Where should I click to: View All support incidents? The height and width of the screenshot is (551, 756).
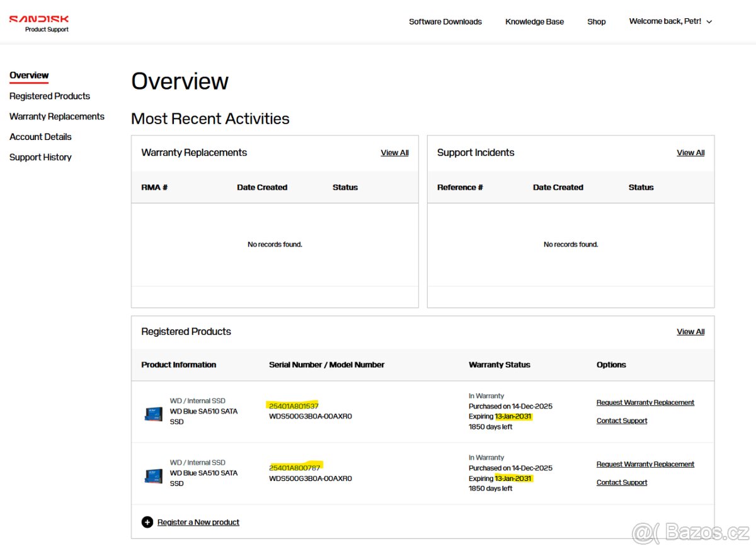pyautogui.click(x=690, y=153)
